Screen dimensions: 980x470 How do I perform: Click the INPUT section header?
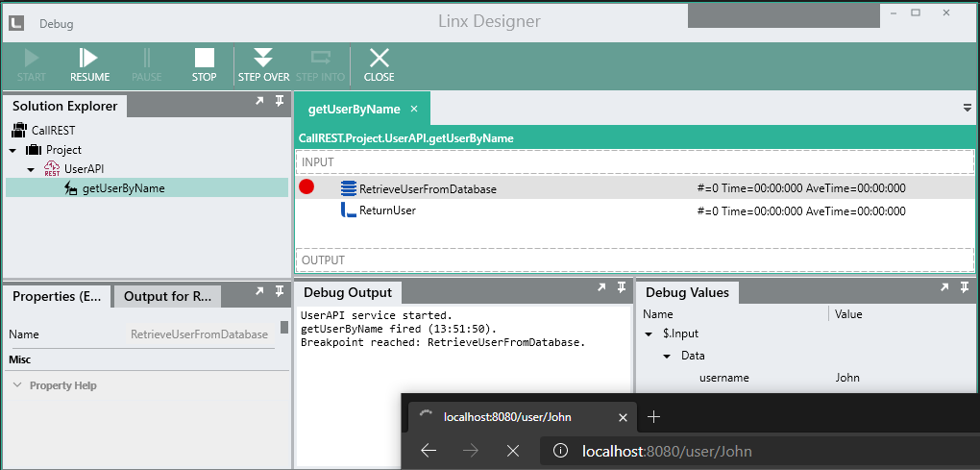point(634,161)
